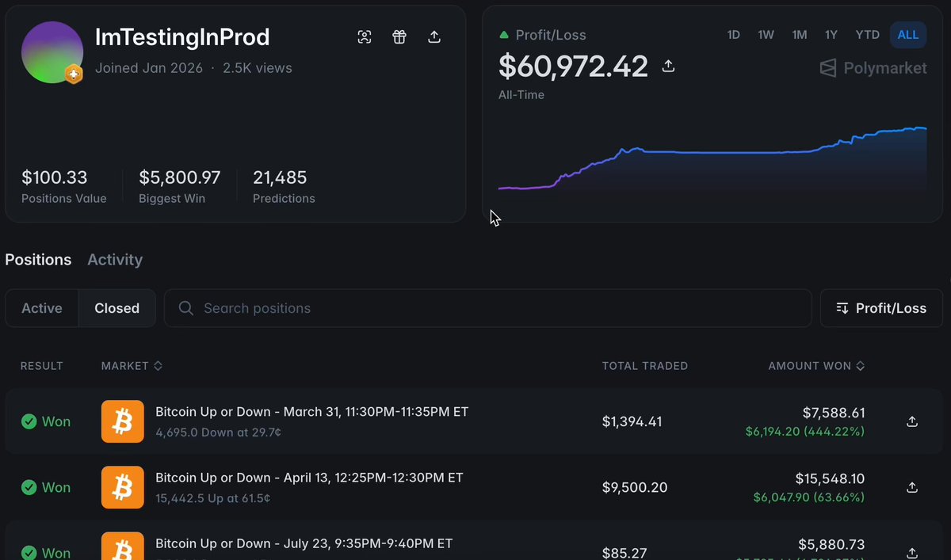Show the YTD profit range

(x=868, y=35)
